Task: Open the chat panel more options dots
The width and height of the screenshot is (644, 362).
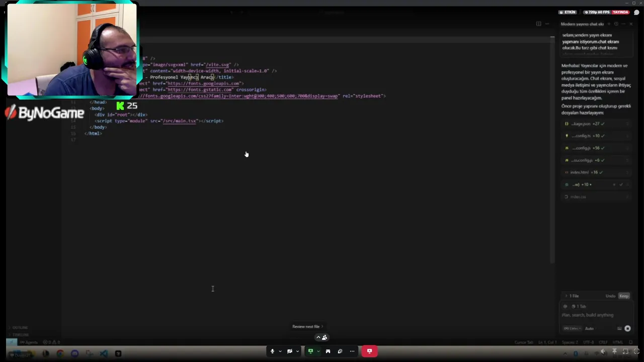Action: (623, 24)
